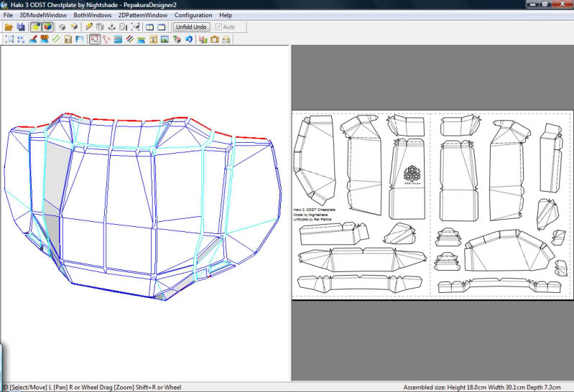Click the striped red-blue lines icon

point(129,39)
